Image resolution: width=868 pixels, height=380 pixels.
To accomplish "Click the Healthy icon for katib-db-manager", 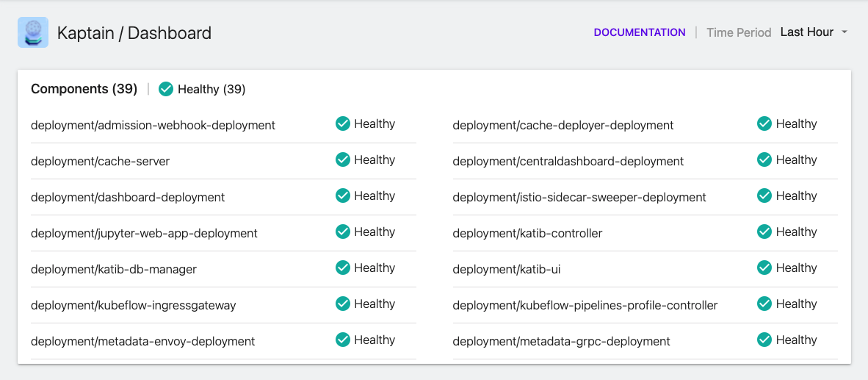I will 343,268.
